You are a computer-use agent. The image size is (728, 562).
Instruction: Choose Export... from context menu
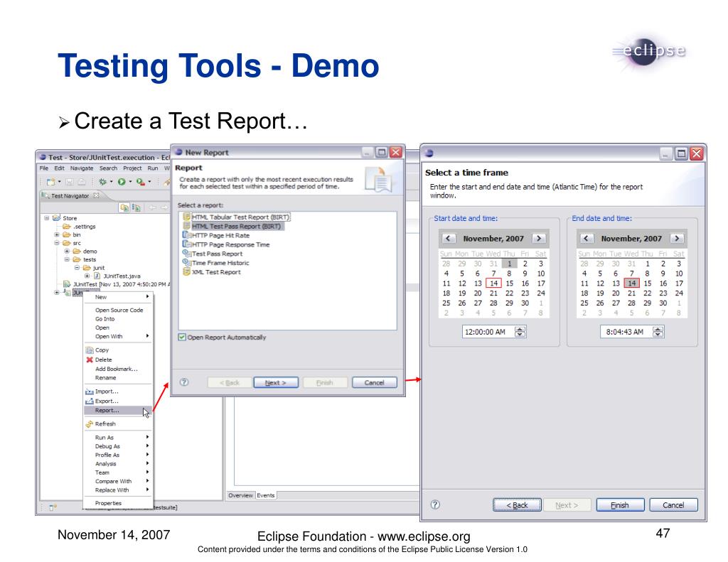(118, 401)
